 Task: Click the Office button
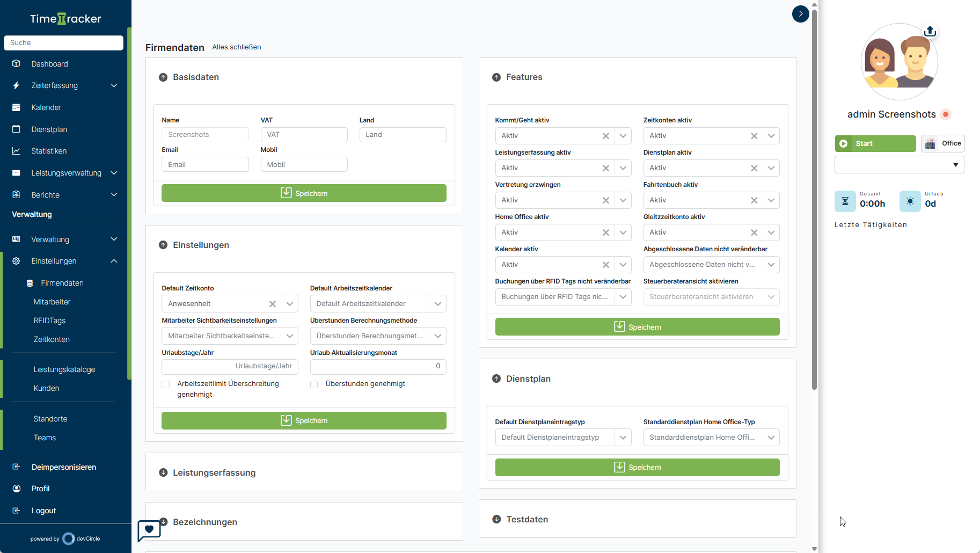(943, 143)
